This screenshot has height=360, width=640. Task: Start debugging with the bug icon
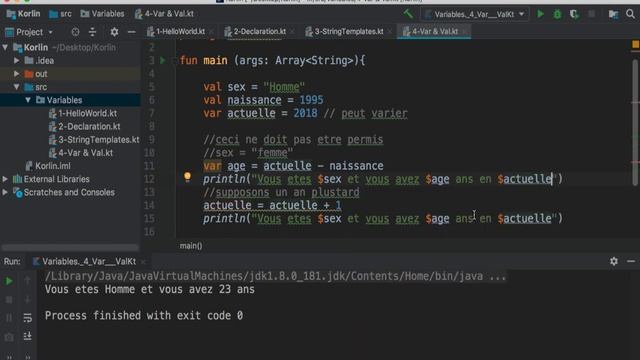coord(557,14)
